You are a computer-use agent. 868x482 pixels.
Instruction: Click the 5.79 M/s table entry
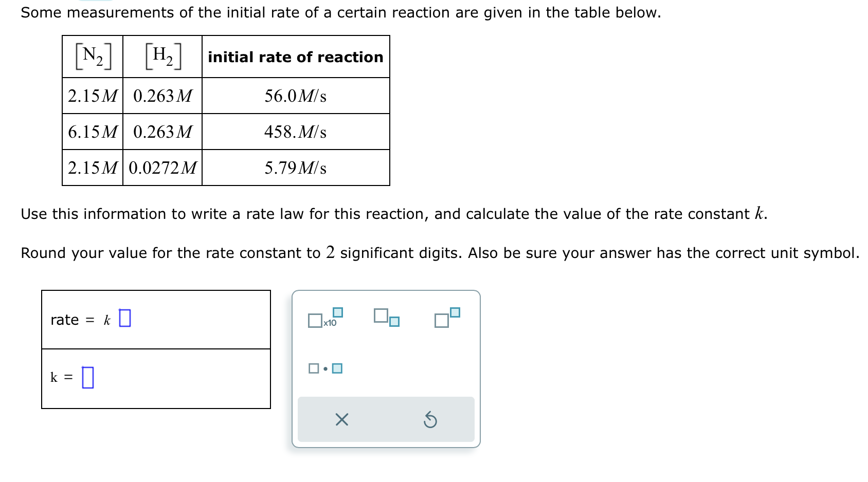coord(296,169)
